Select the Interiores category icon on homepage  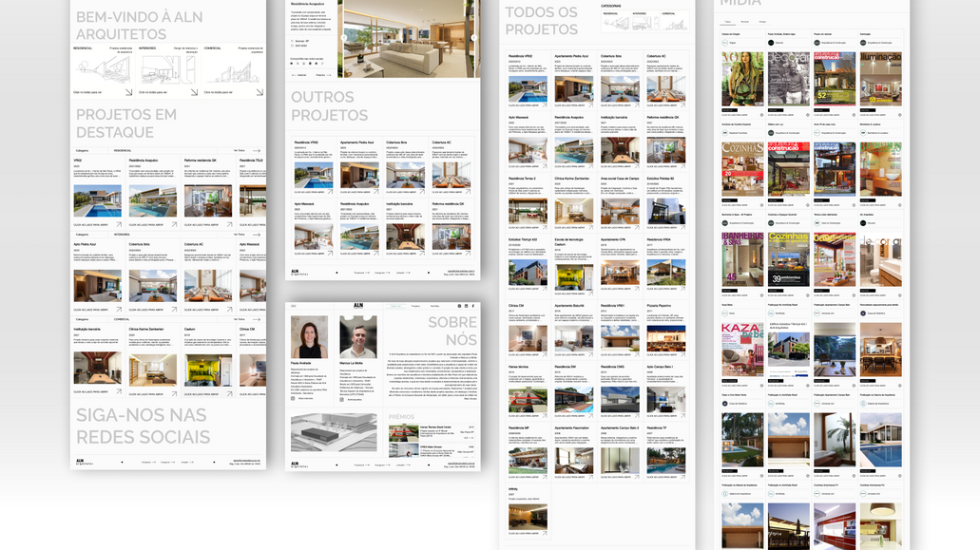click(x=169, y=68)
